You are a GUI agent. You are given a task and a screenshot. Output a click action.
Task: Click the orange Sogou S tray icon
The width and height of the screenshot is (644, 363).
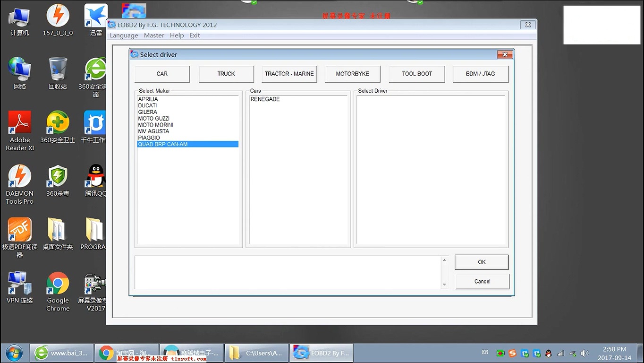512,353
